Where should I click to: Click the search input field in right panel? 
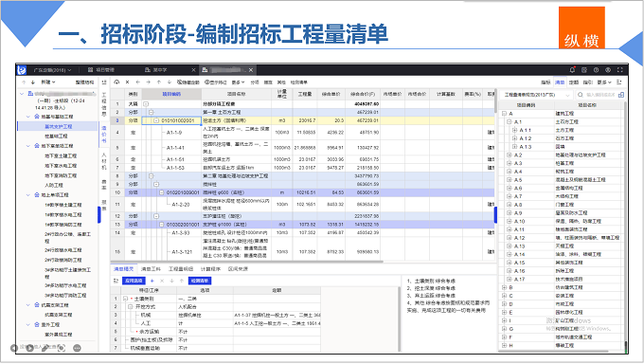coord(600,95)
